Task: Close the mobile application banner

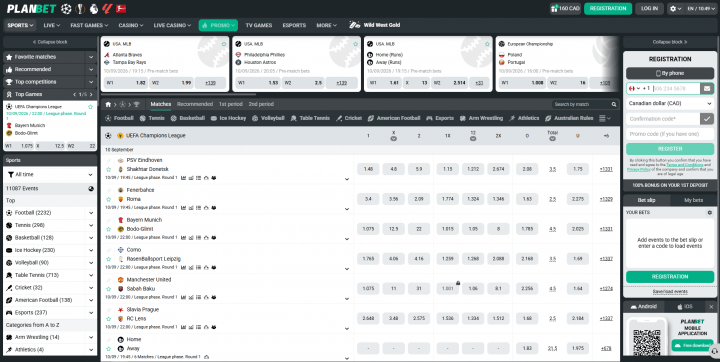Action: [x=711, y=306]
